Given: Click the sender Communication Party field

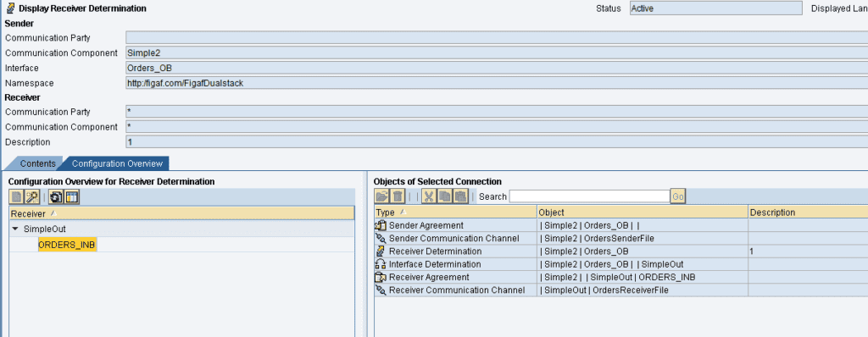Looking at the screenshot, I should point(497,37).
